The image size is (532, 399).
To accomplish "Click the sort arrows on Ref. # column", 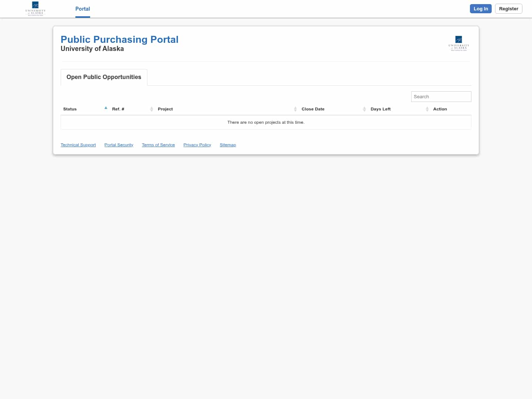I will pos(151,109).
